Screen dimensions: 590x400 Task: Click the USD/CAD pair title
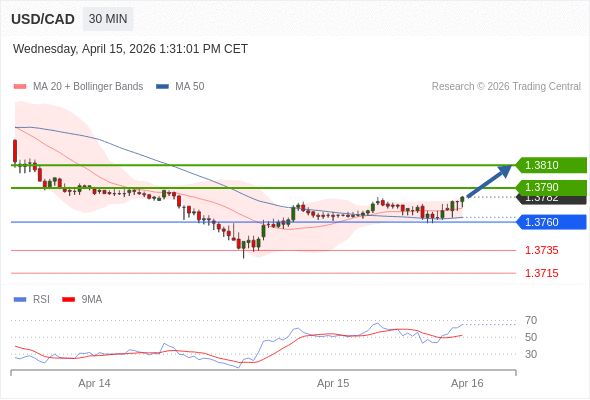click(43, 19)
